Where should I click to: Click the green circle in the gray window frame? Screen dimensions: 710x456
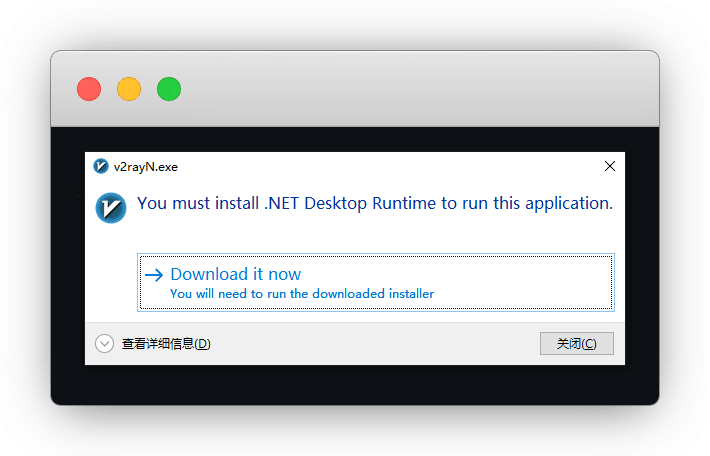[169, 89]
